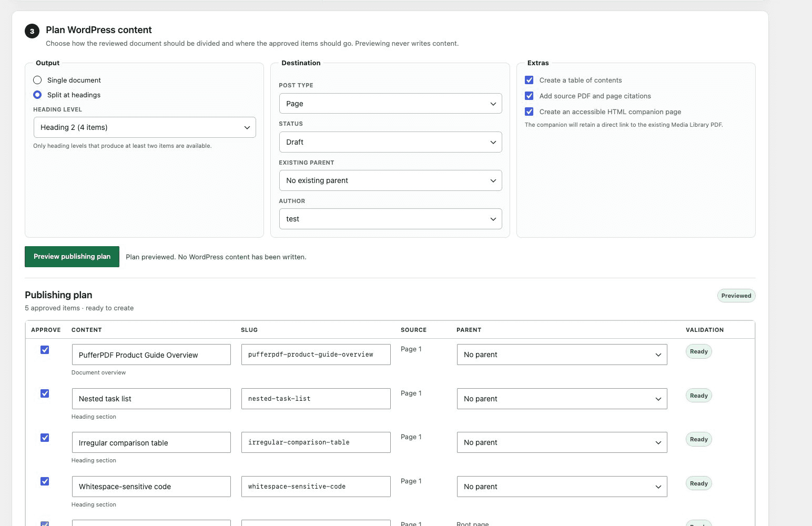Image resolution: width=812 pixels, height=526 pixels.
Task: Unapprove the Whitespace-sensitive code row
Action: 45,481
